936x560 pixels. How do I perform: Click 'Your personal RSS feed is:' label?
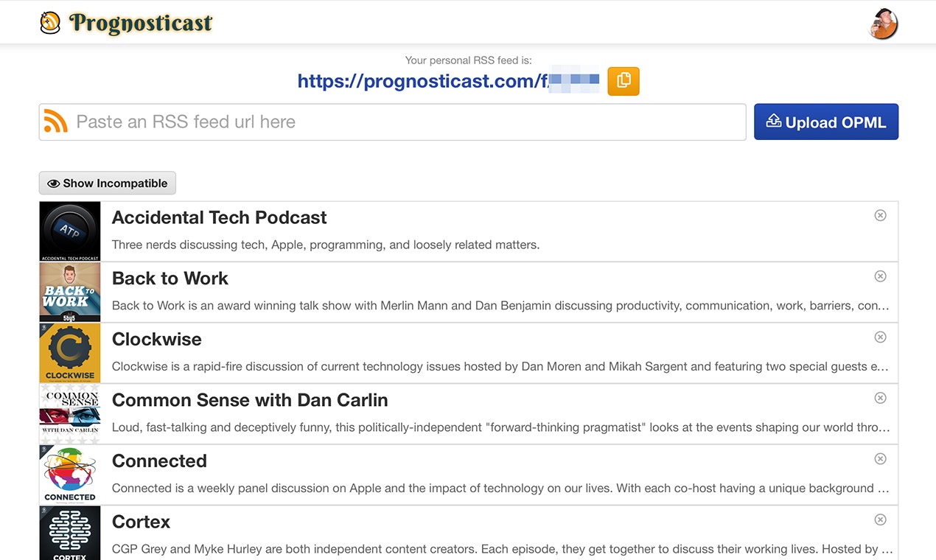coord(468,60)
